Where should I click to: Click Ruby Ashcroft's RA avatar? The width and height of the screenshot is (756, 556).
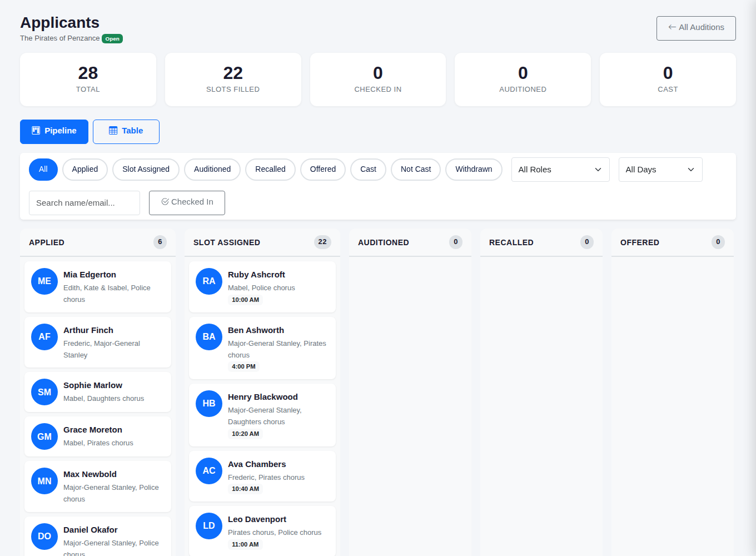coord(209,281)
